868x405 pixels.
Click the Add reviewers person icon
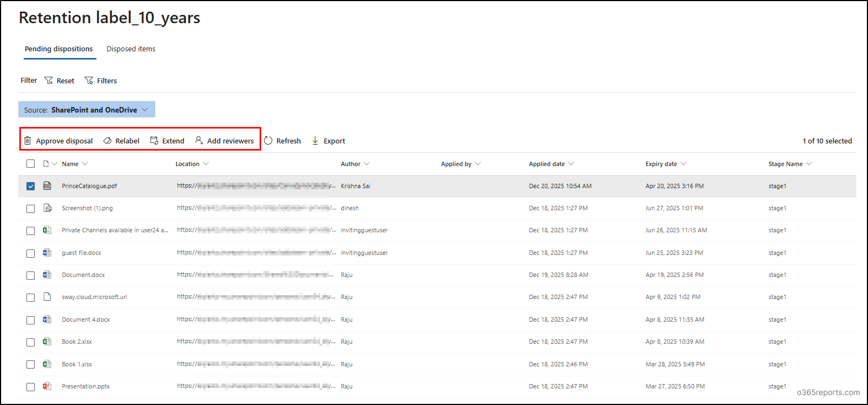pyautogui.click(x=199, y=141)
